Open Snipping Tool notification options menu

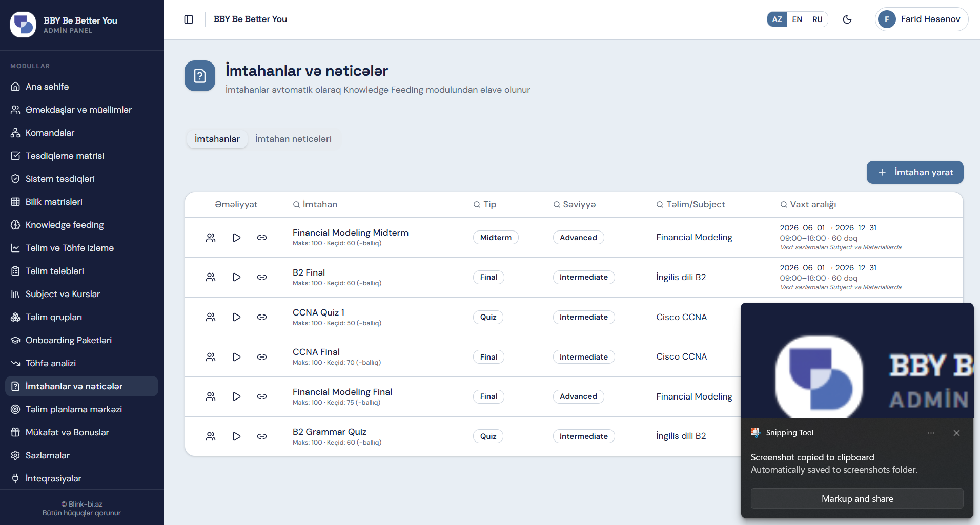(931, 433)
